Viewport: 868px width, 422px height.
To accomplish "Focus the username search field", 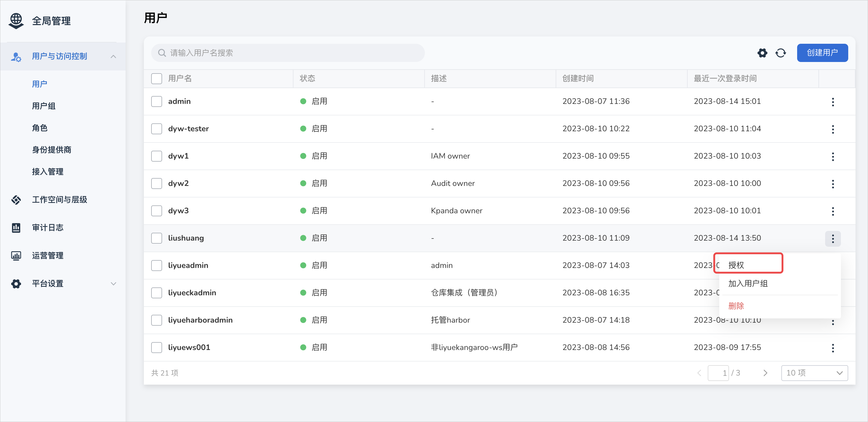I will (288, 53).
